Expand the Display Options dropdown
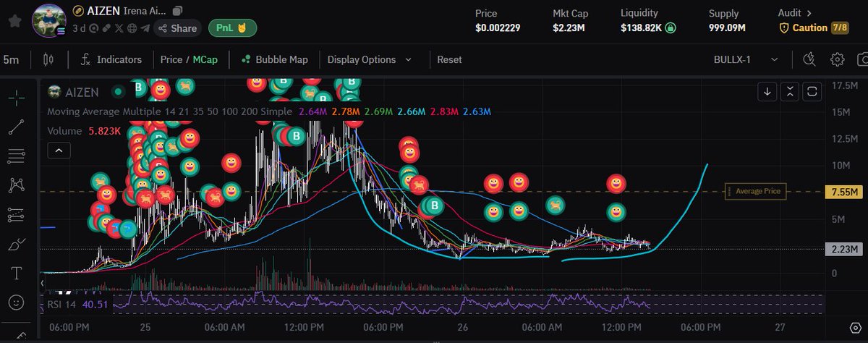The image size is (868, 343). (x=369, y=59)
